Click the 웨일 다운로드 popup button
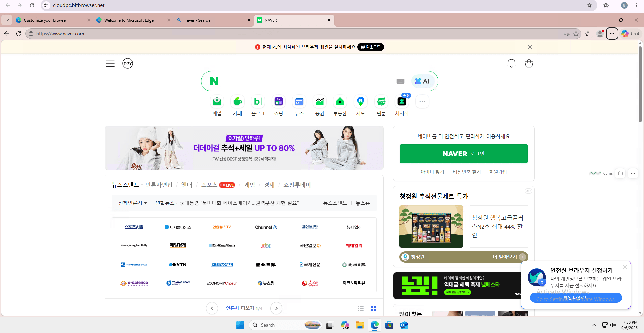 576,298
